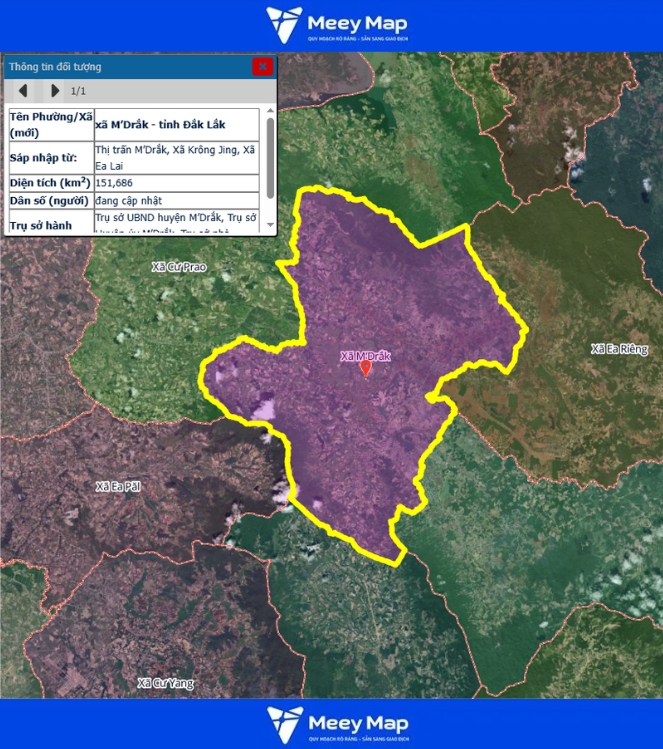Select the Xã Cư Yang map label

pos(166,683)
